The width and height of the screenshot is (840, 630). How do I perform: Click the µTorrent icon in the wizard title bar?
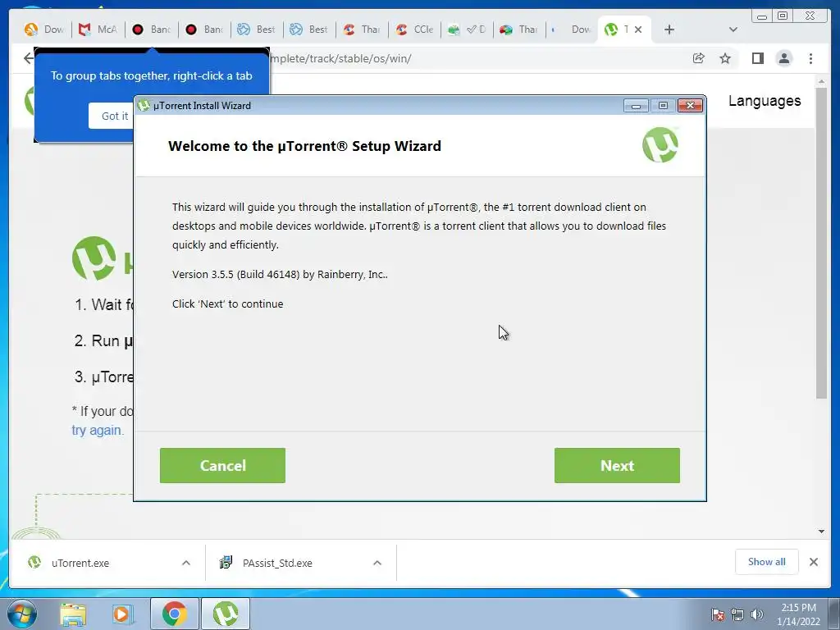[x=143, y=106]
